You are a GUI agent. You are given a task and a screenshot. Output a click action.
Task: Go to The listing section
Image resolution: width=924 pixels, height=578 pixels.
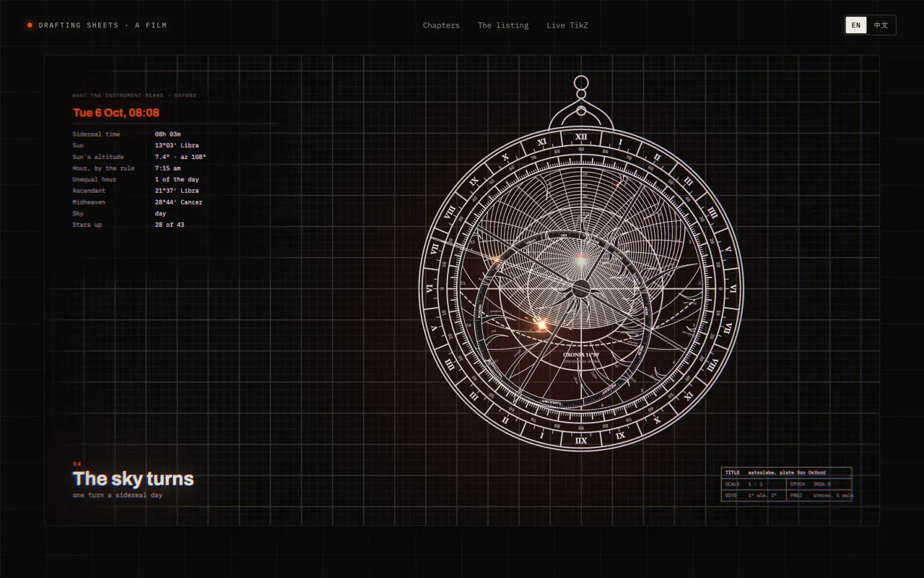pyautogui.click(x=503, y=25)
